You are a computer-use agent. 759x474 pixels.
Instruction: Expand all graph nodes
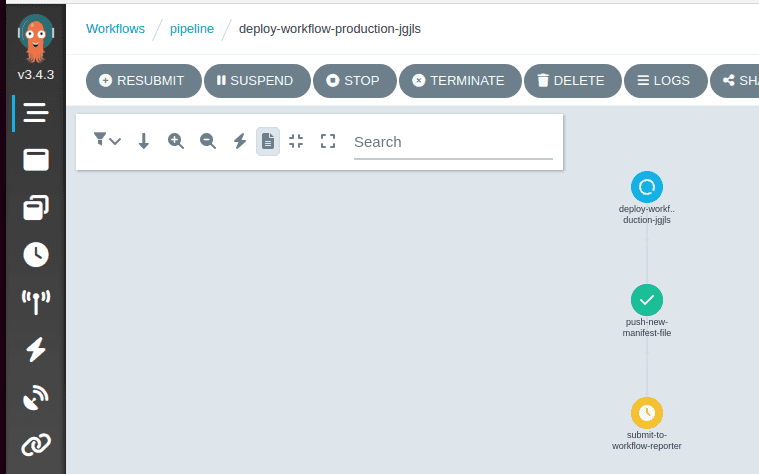(327, 141)
